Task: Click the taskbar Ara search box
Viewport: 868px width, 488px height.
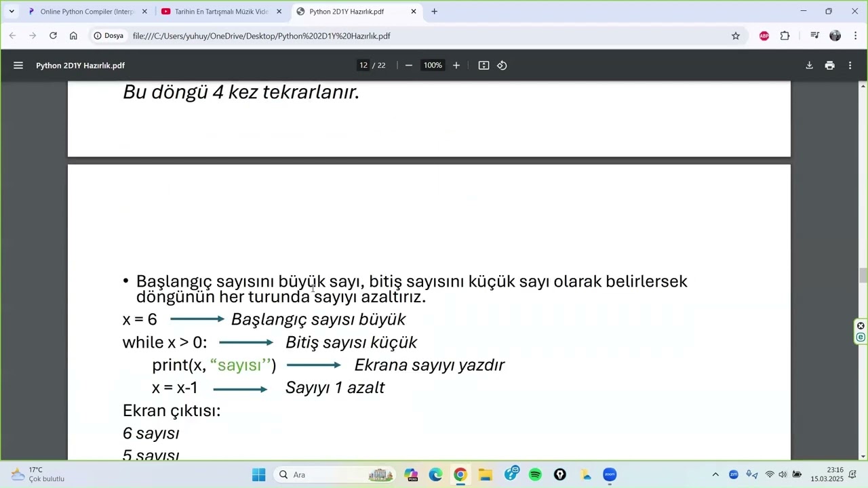Action: 334,474
